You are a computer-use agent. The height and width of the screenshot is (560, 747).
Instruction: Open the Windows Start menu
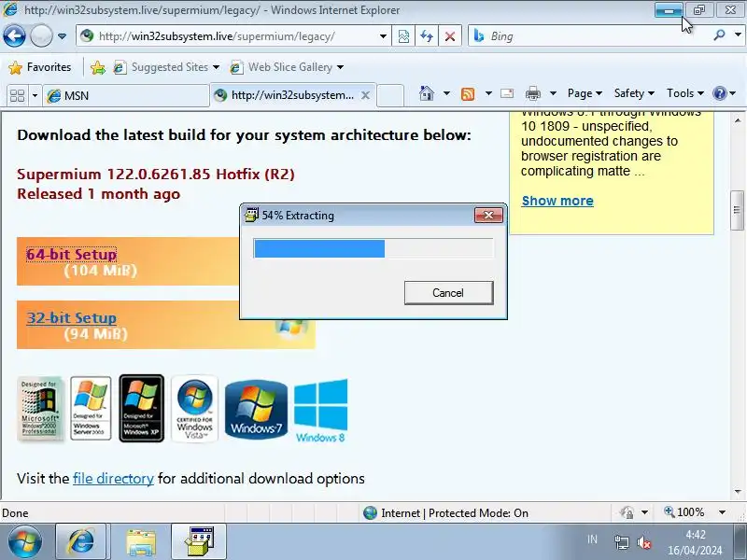click(24, 542)
